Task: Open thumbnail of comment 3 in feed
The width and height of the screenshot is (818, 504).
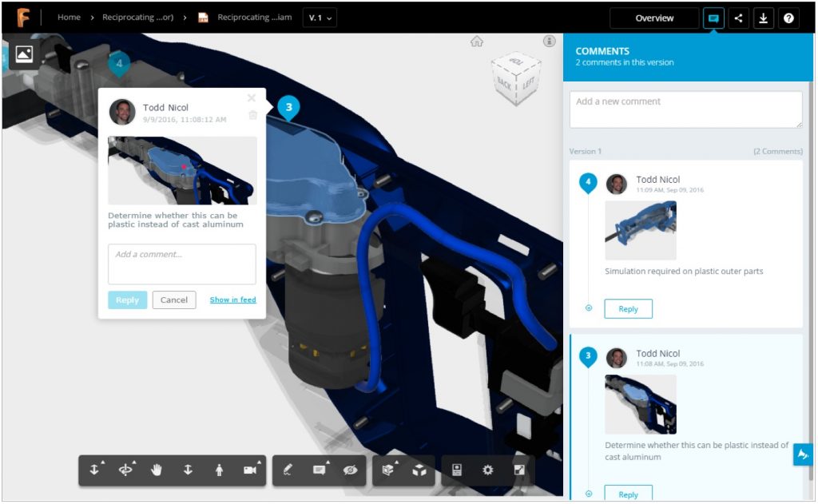Action: 641,404
